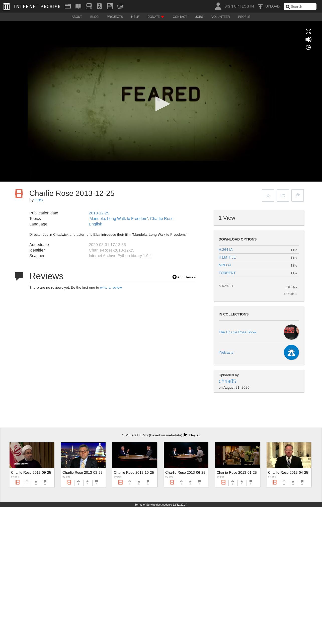Image resolution: width=322 pixels, height=644 pixels.
Task: Download the H.264 IA file
Action: [225, 250]
